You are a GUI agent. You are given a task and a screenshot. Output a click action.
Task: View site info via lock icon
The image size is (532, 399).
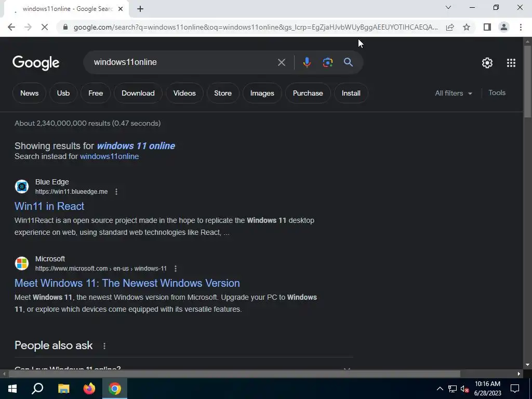click(65, 27)
